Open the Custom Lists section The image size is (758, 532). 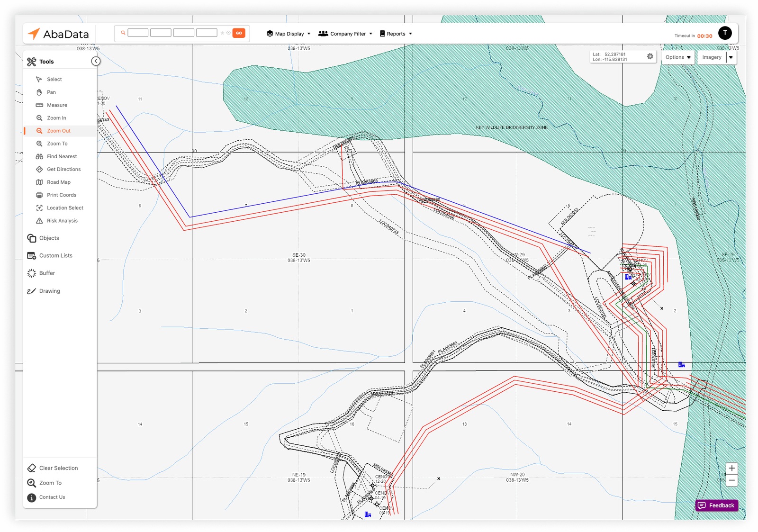(x=55, y=256)
